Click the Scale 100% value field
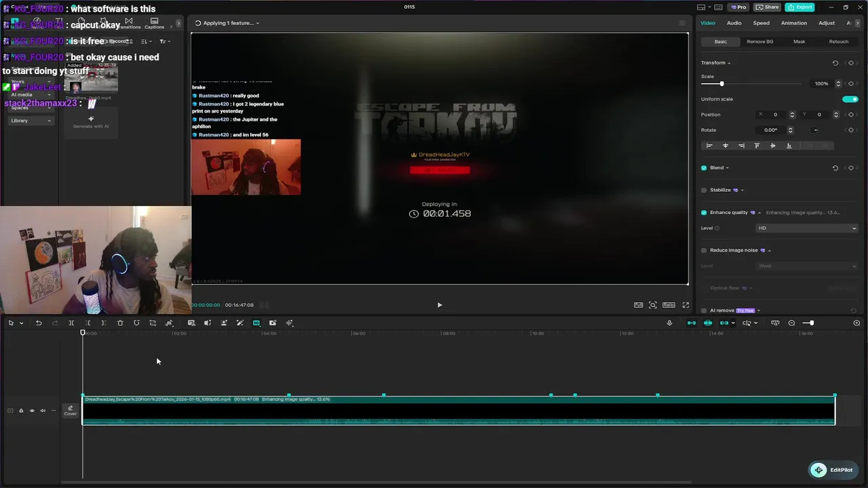 point(822,84)
